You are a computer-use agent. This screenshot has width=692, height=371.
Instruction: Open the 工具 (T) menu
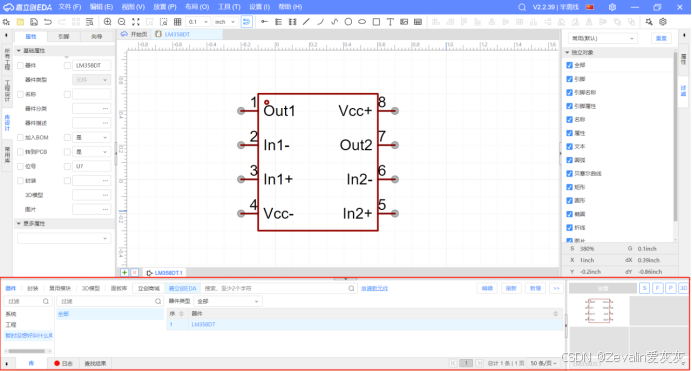[x=229, y=7]
